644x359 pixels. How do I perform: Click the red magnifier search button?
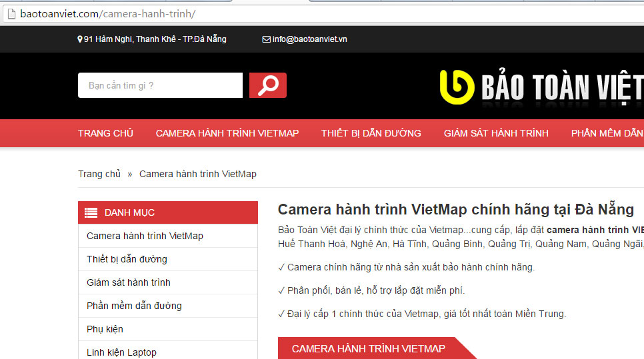(268, 85)
